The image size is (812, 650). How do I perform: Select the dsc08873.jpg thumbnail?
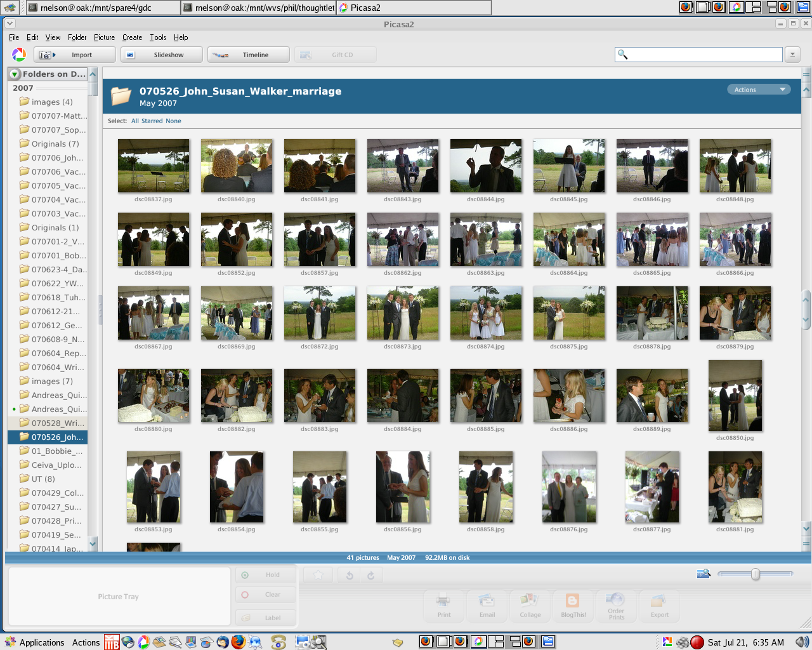(x=403, y=313)
